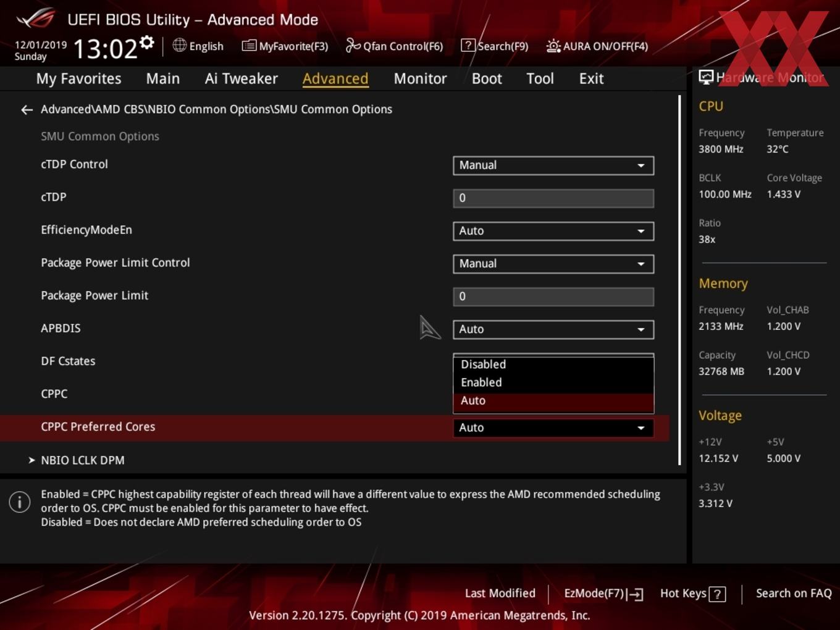Open the cTDP Control dropdown

[553, 166]
